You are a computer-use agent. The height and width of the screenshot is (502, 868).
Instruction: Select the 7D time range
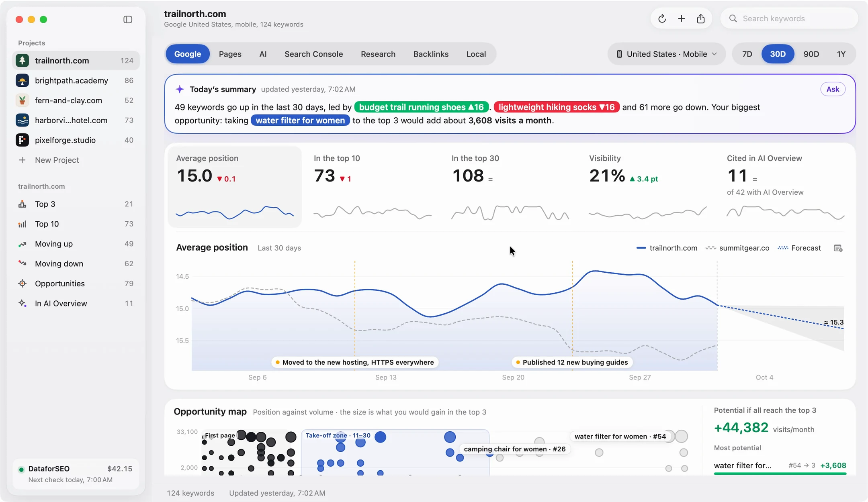coord(747,54)
